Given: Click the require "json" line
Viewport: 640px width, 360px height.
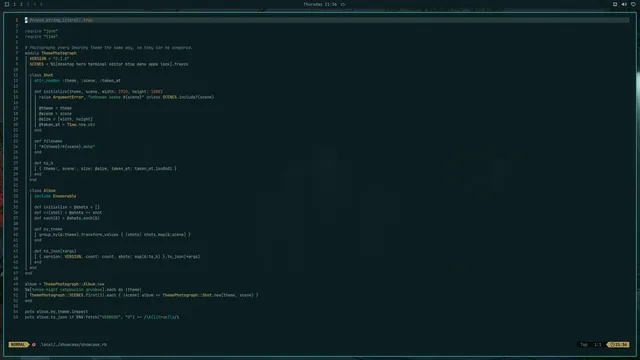Looking at the screenshot, I should (x=41, y=31).
